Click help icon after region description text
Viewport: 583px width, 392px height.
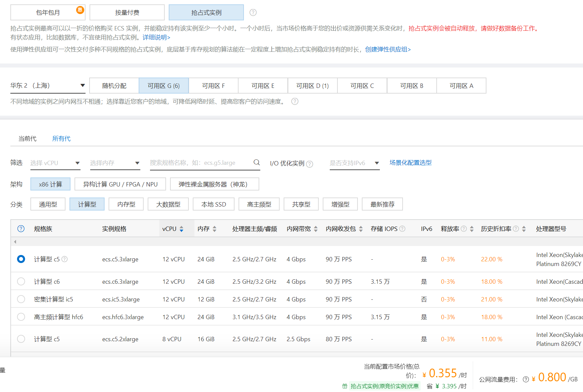click(x=295, y=101)
